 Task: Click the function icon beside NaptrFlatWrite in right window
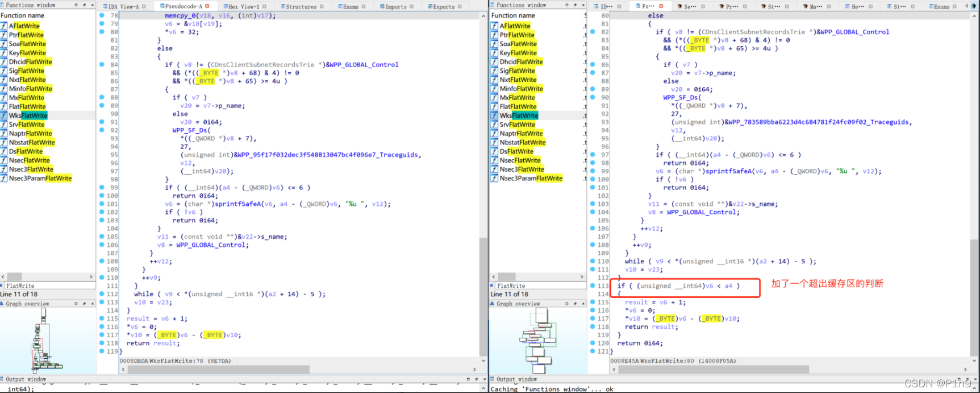[494, 134]
